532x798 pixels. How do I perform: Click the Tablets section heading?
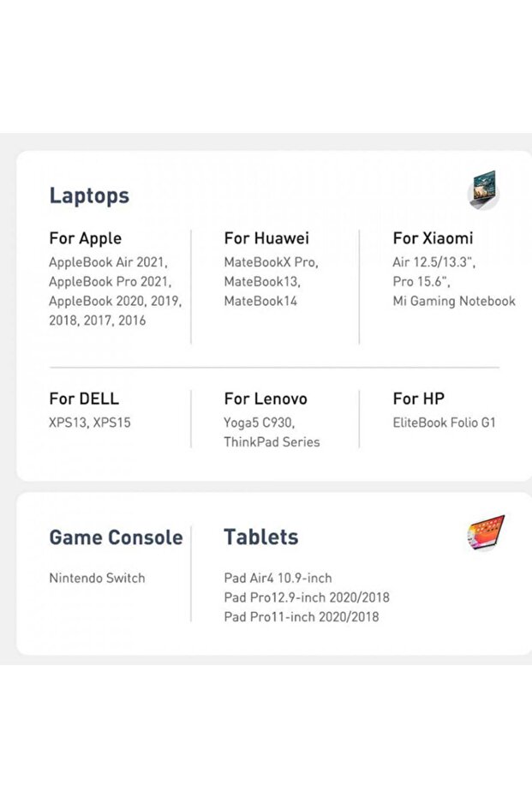click(261, 537)
